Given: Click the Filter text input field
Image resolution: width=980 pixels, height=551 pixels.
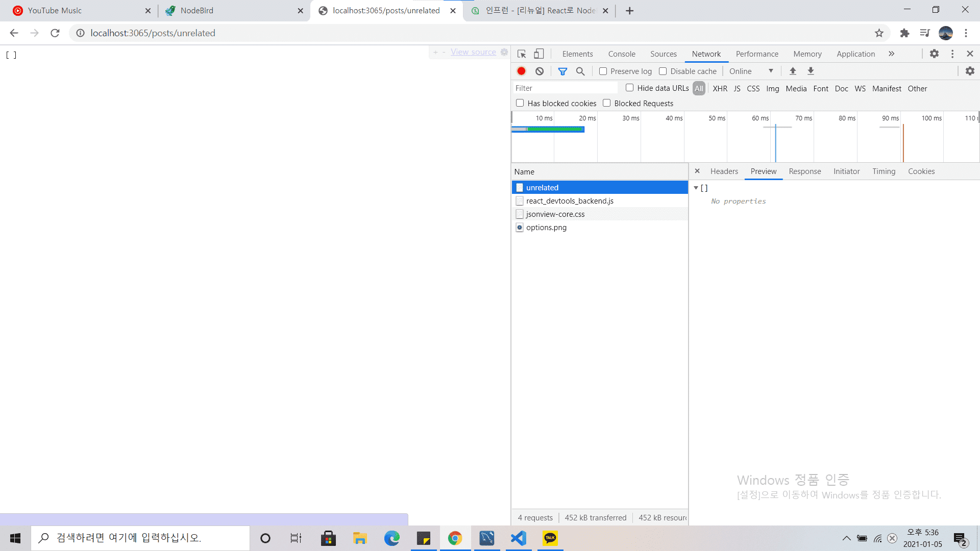Looking at the screenshot, I should click(564, 88).
